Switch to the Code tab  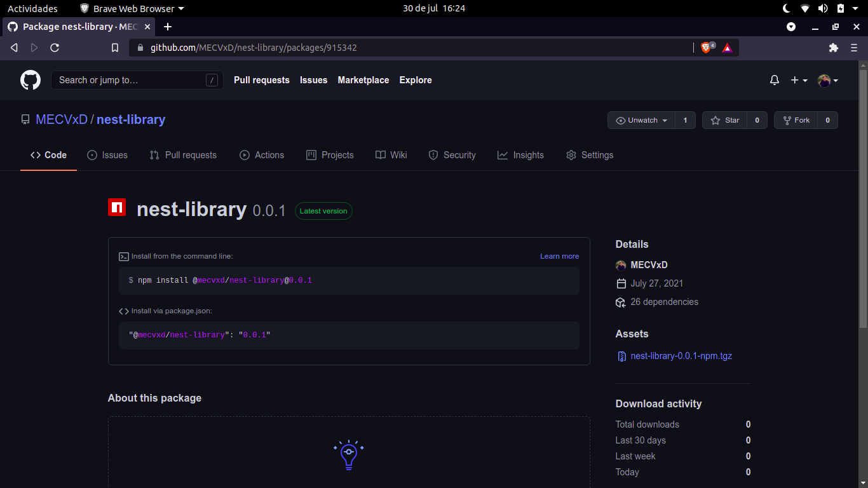point(48,155)
